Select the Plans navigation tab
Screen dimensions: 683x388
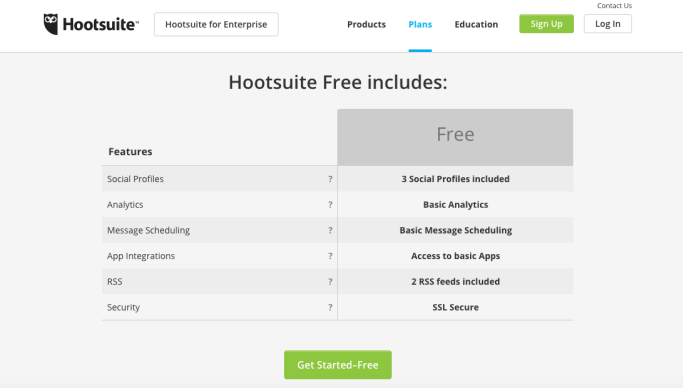point(420,24)
